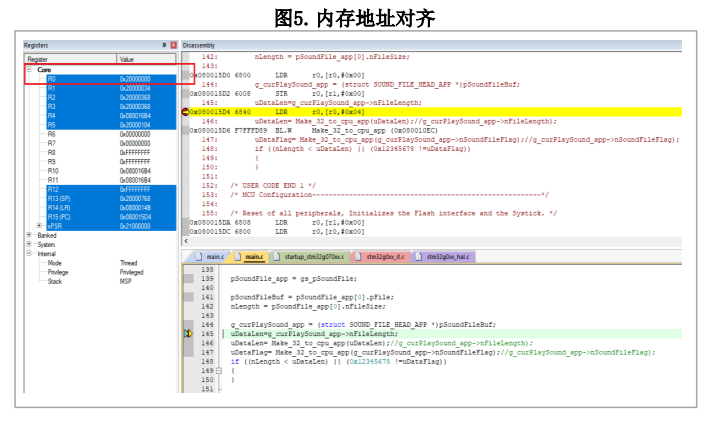
Task: Collapse the Internal register group
Action: coord(29,253)
